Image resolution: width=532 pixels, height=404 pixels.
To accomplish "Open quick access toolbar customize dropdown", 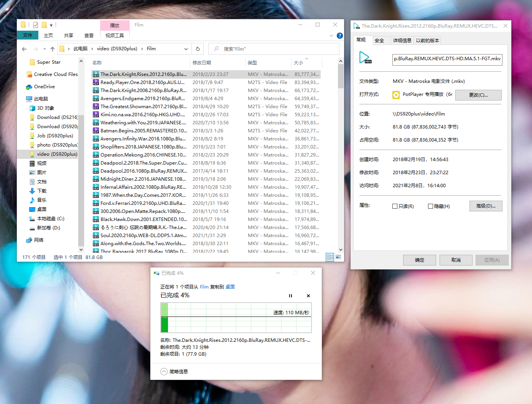I will click(x=51, y=25).
